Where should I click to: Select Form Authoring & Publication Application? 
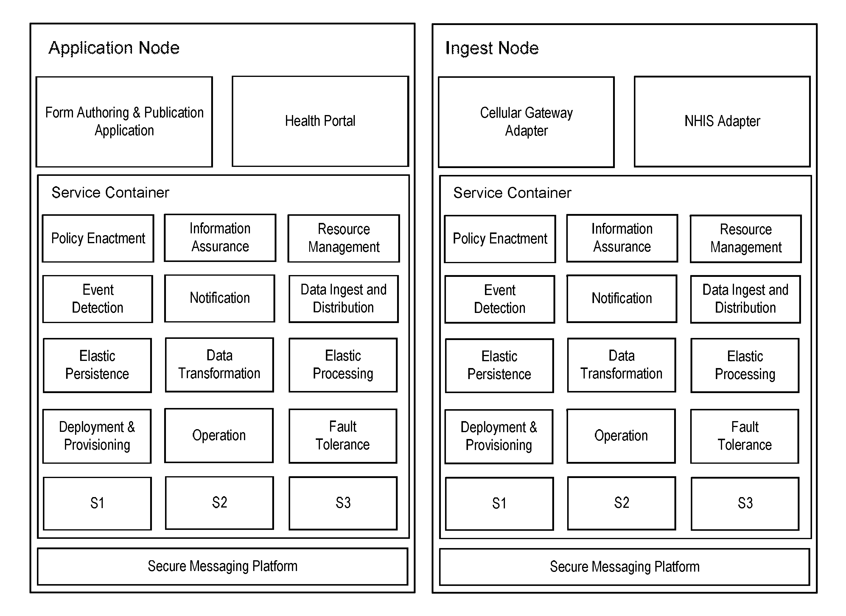(120, 94)
